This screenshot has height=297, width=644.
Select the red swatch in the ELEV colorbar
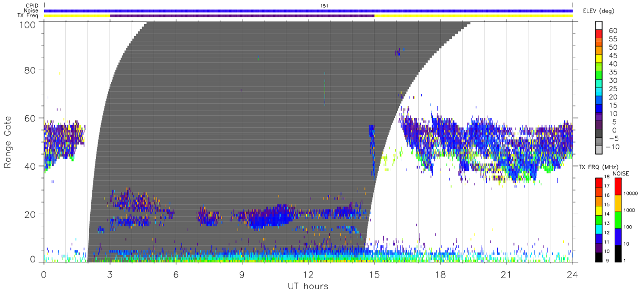click(x=599, y=32)
